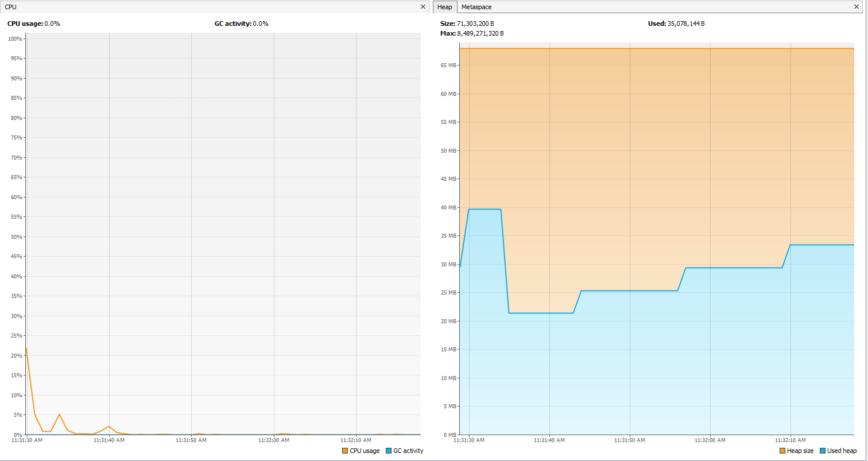Click the Used: 35,078,144 B value

click(x=676, y=24)
